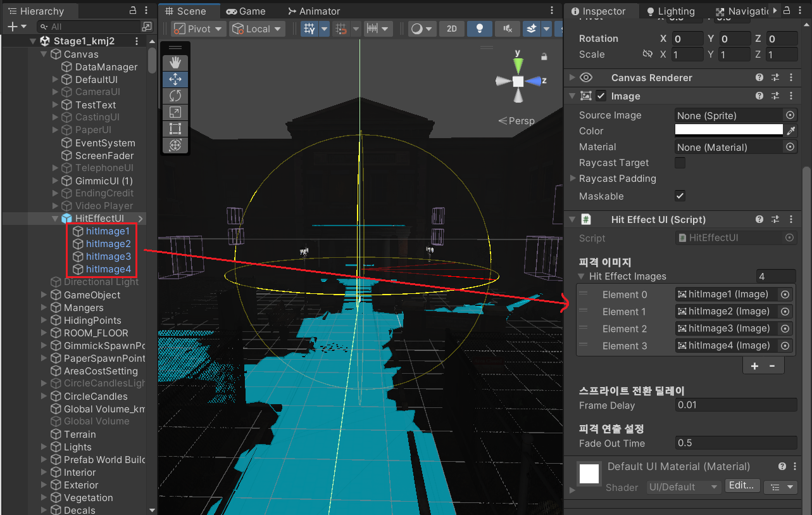Open the grid settings dropdown arrow
This screenshot has width=812, height=515.
pyautogui.click(x=324, y=29)
